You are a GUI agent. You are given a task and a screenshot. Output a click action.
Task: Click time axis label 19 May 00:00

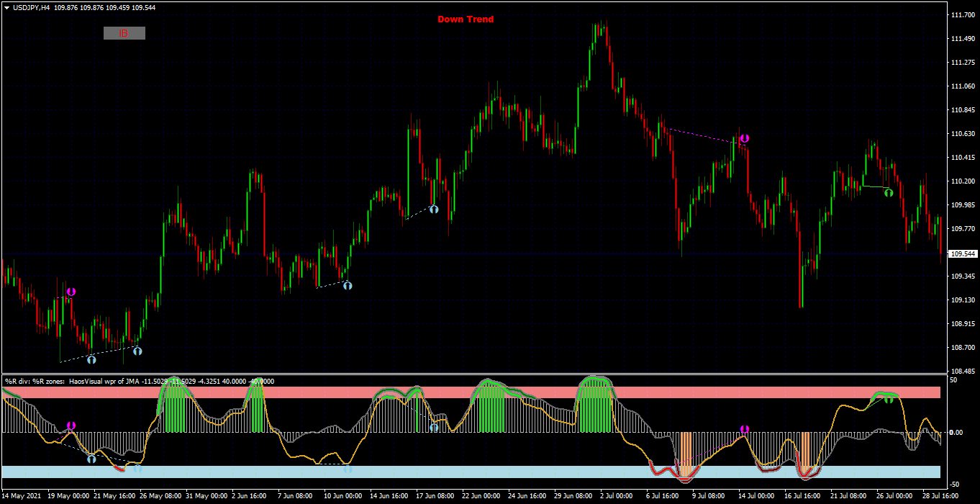(69, 496)
